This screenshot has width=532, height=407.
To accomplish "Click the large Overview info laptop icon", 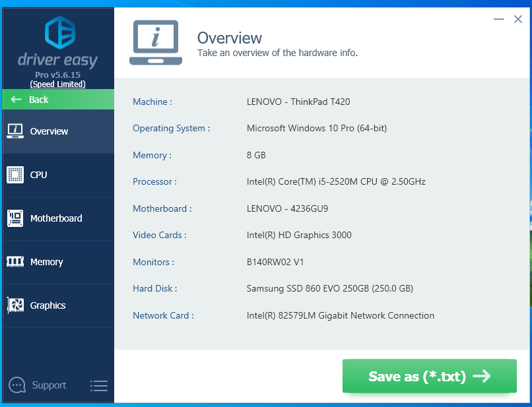I will click(156, 42).
